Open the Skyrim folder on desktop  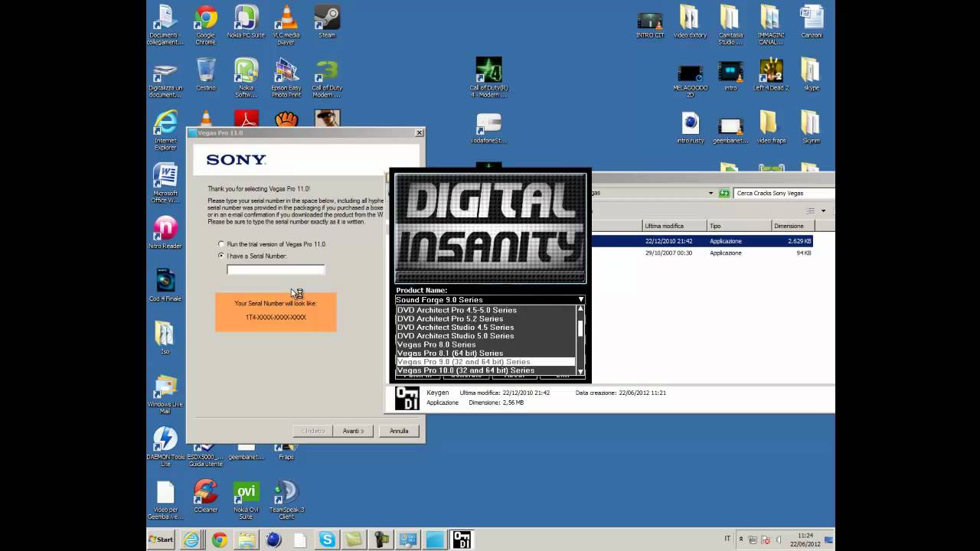[811, 127]
